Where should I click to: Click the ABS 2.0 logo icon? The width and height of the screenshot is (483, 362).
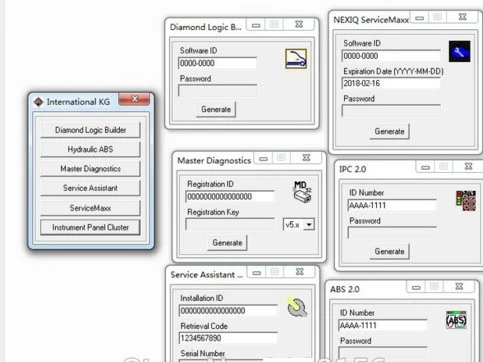(x=456, y=320)
